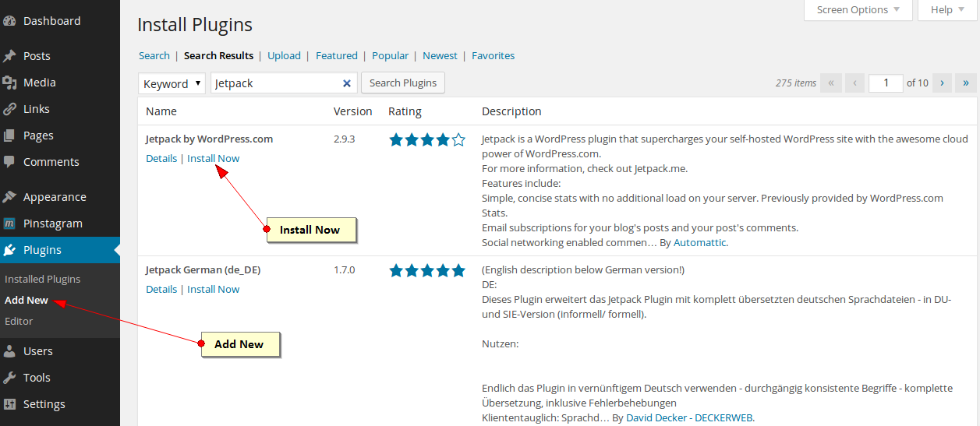Select the Installed Plugins submenu item
This screenshot has width=980, height=426.
(x=42, y=279)
